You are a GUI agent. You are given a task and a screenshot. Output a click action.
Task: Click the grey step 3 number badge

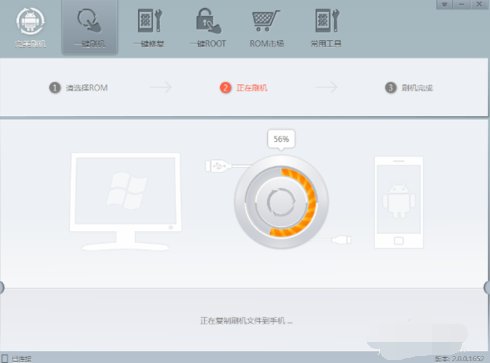(x=391, y=88)
